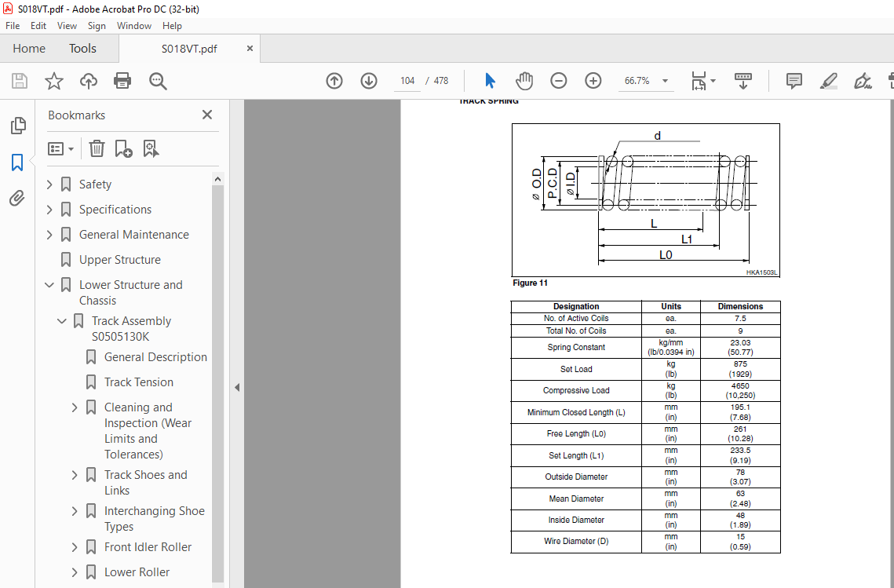Click Minimum Closed Length (L) label
Image resolution: width=894 pixels, height=588 pixels.
tap(576, 412)
